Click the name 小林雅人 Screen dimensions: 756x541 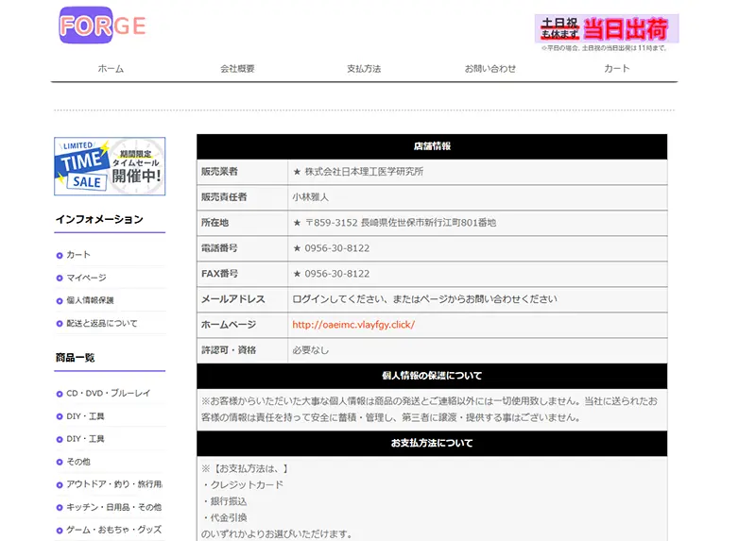coord(311,197)
